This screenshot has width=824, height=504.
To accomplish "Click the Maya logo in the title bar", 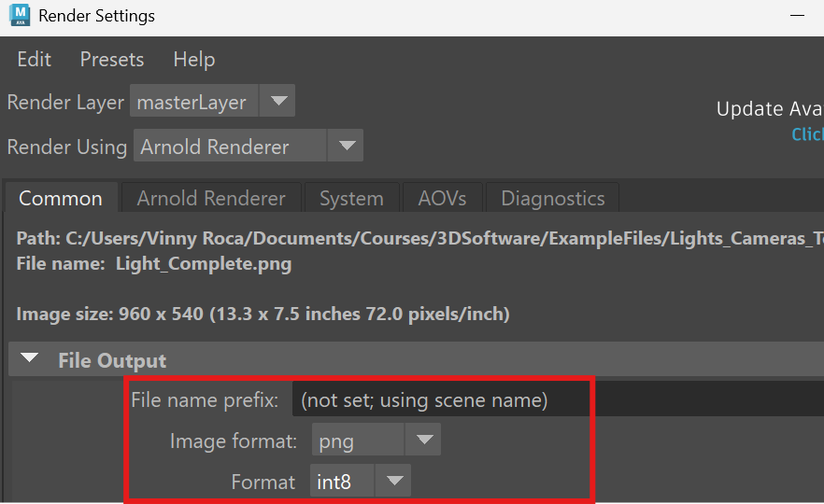I will coord(19,16).
